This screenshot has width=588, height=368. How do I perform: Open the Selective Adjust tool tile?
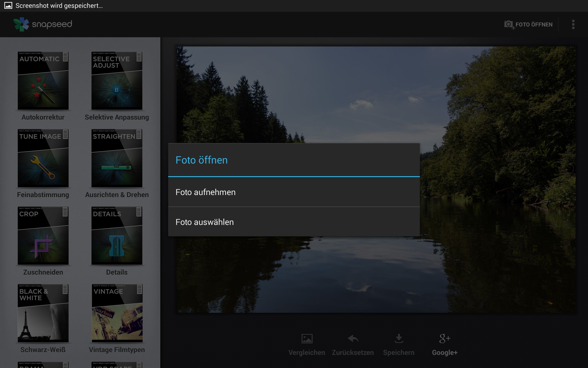(117, 80)
